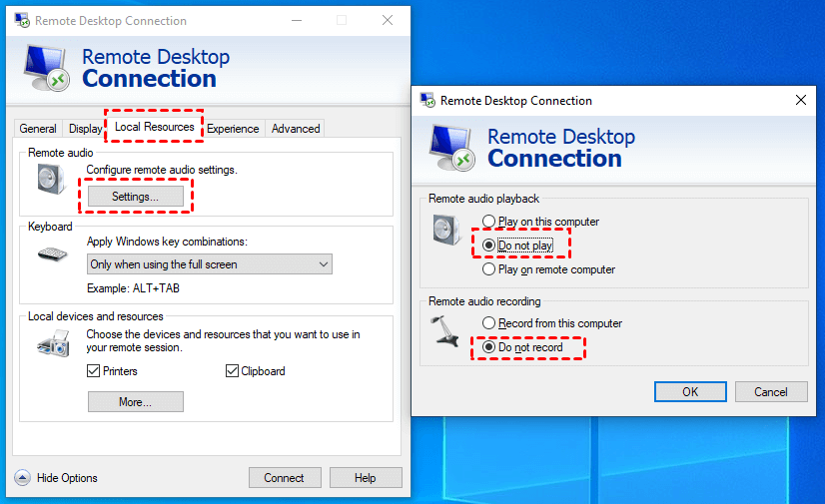Screen dimensions: 825x504
Task: Select the Do not record radio
Action: [x=488, y=347]
